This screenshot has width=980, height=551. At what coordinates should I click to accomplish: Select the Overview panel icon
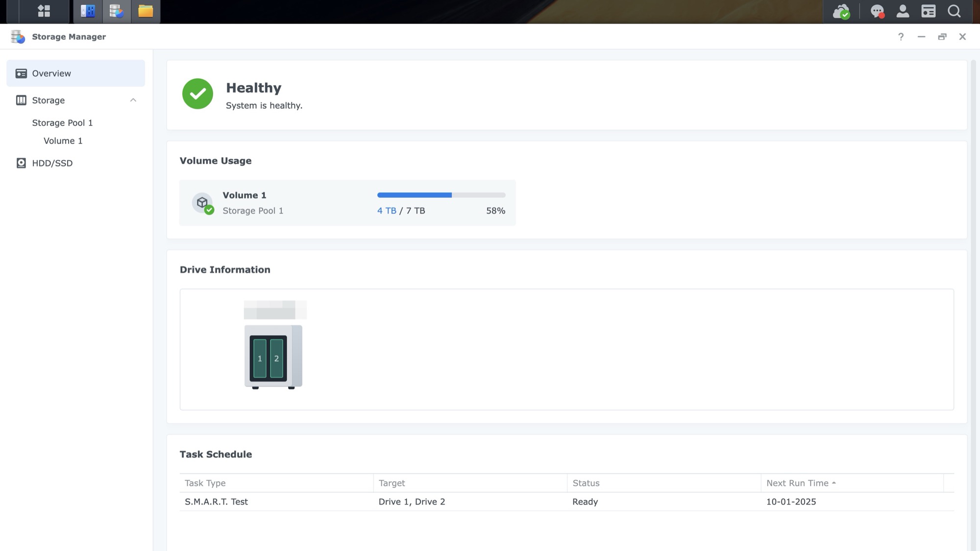[21, 72]
